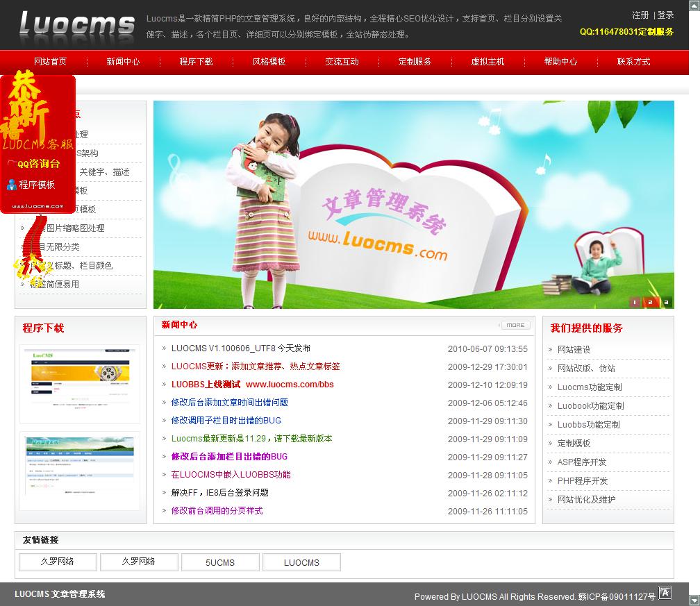Open 帮助中心 from the navigation bar
Screen dimensions: 700x606
tap(560, 62)
